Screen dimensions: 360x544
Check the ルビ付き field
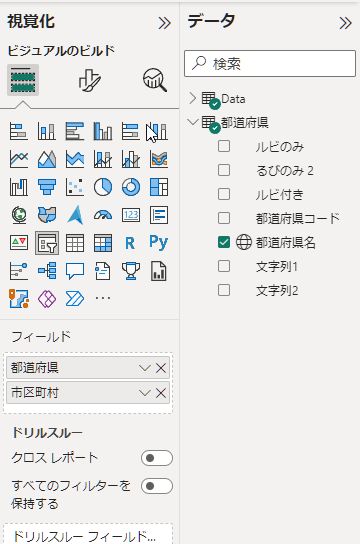click(x=224, y=194)
